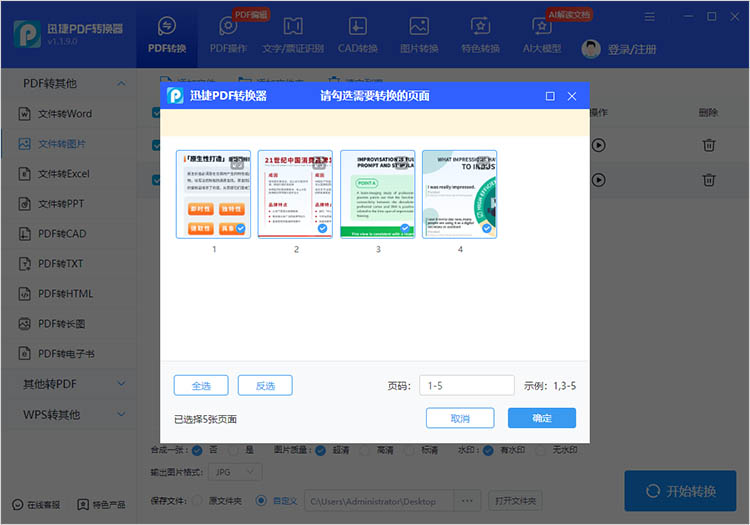Image resolution: width=750 pixels, height=525 pixels.
Task: Browse folder with the ... button
Action: point(467,501)
